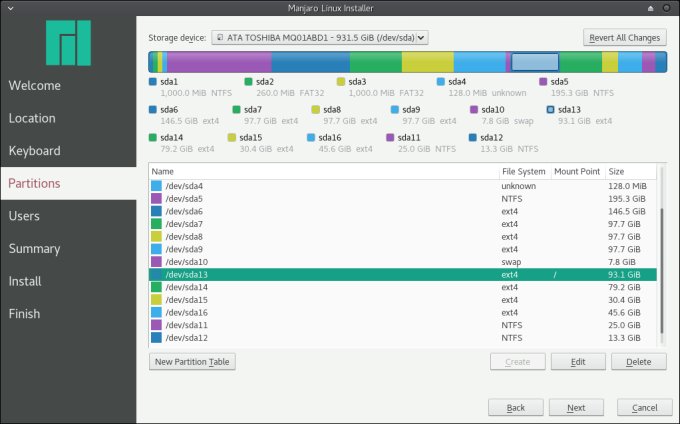Image resolution: width=680 pixels, height=424 pixels.
Task: Select Partitions step in sidebar
Action: click(x=69, y=183)
